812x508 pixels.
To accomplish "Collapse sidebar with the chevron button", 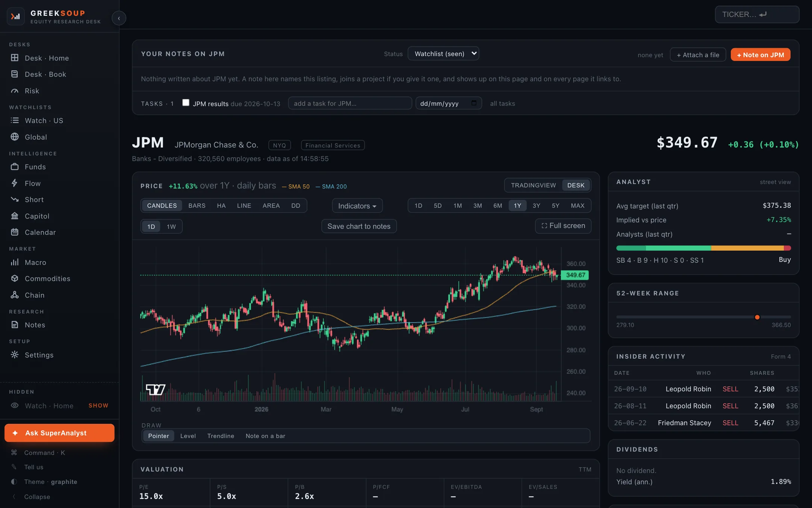I will 119,18.
